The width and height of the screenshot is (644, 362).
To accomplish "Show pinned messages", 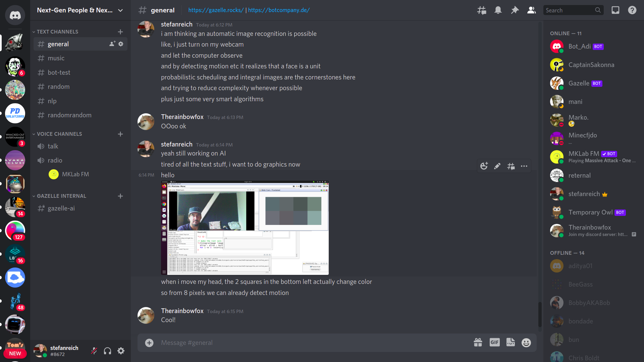I will point(515,10).
